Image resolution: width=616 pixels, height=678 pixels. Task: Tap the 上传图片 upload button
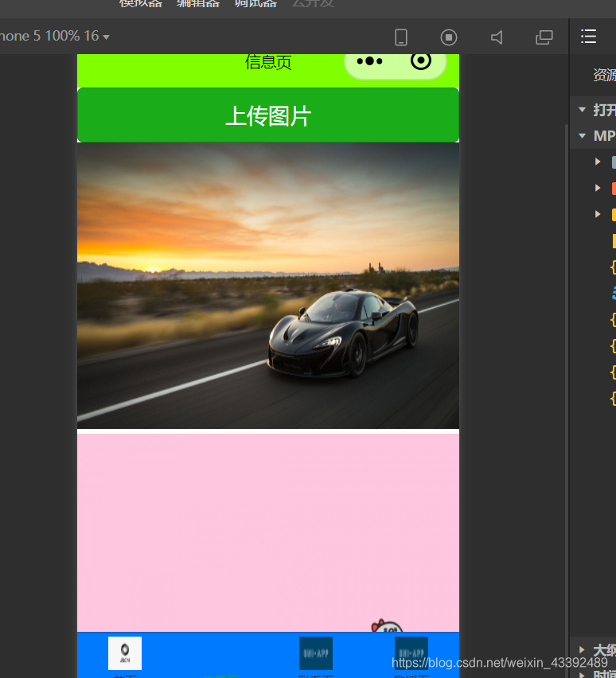267,115
